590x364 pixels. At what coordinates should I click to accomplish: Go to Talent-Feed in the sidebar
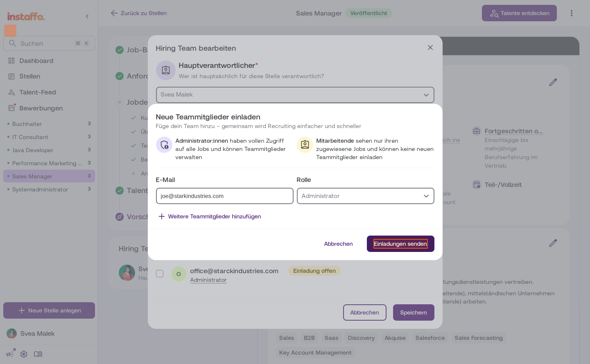point(37,92)
